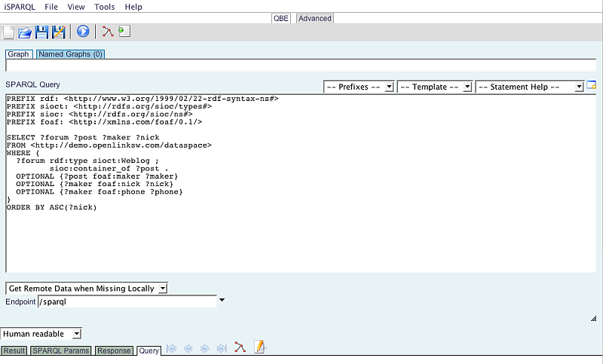The image size is (603, 364).
Task: Click in the Endpoint /sparql input field
Action: click(127, 301)
